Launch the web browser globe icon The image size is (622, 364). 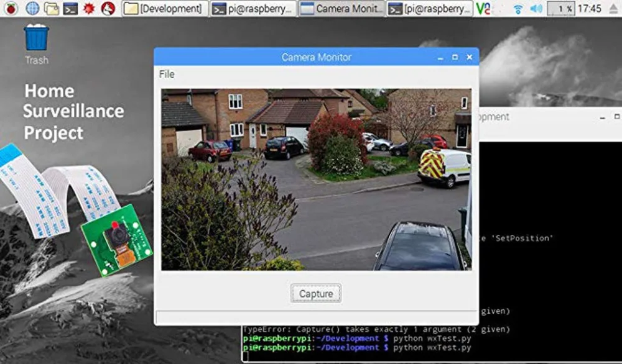32,8
